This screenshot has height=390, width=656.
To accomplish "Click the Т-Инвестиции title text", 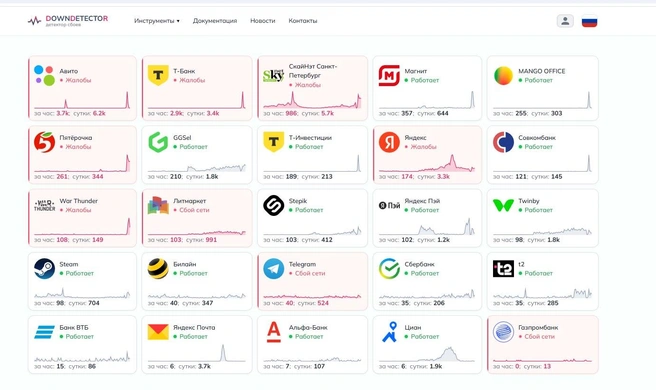I will [310, 138].
